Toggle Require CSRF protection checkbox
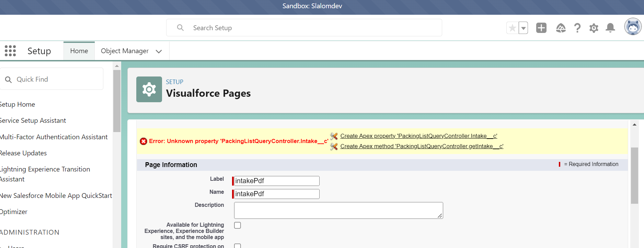The height and width of the screenshot is (248, 644). (x=238, y=246)
